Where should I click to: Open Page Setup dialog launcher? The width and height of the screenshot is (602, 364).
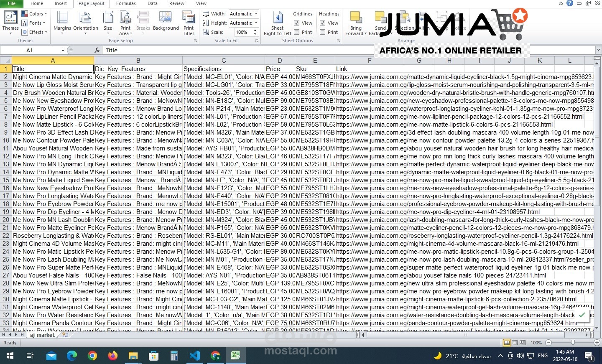[x=195, y=41]
